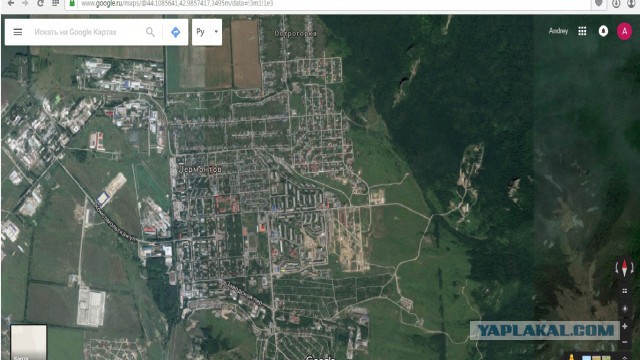Click the download extension icon at top right
Image resolution: width=640 pixels, height=360 pixels.
tap(616, 3)
